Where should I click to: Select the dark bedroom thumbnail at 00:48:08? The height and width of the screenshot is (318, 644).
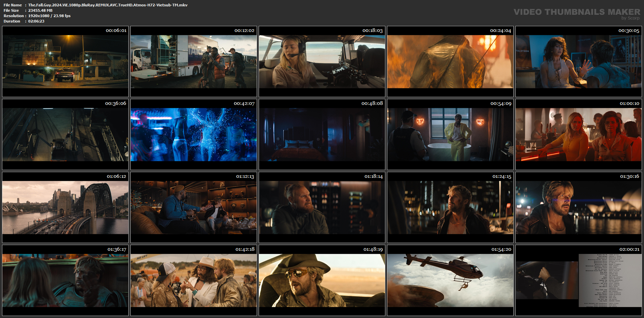[x=322, y=134]
